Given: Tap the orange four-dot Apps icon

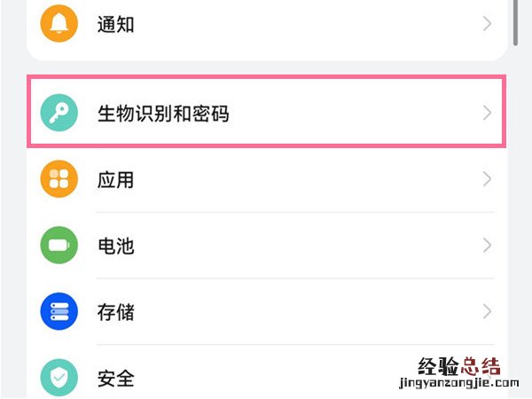Looking at the screenshot, I should (x=60, y=180).
